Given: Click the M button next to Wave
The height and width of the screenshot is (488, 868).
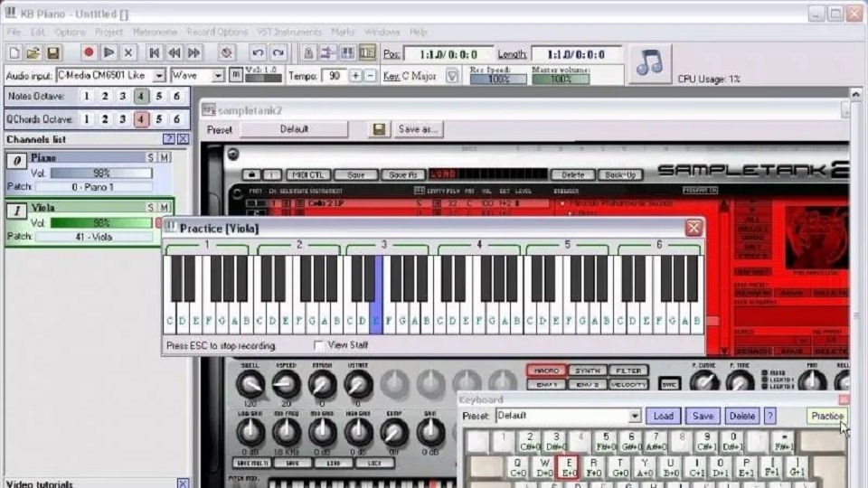Looking at the screenshot, I should pos(235,75).
